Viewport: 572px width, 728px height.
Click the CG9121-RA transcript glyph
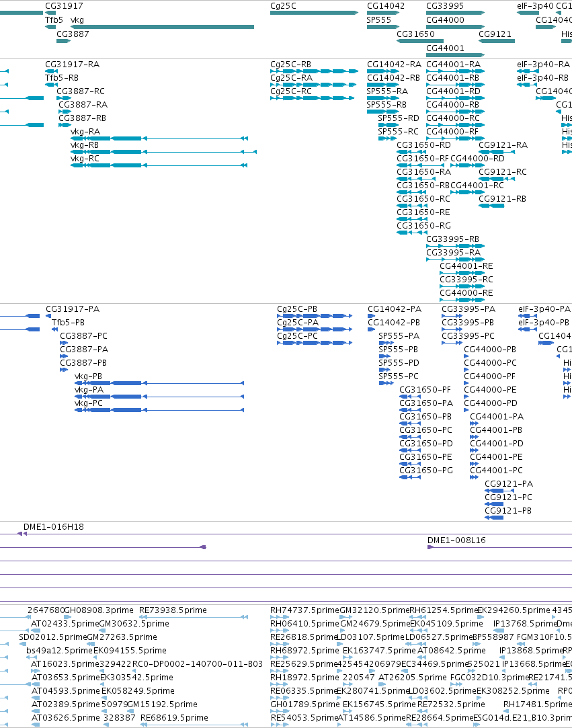click(x=496, y=152)
